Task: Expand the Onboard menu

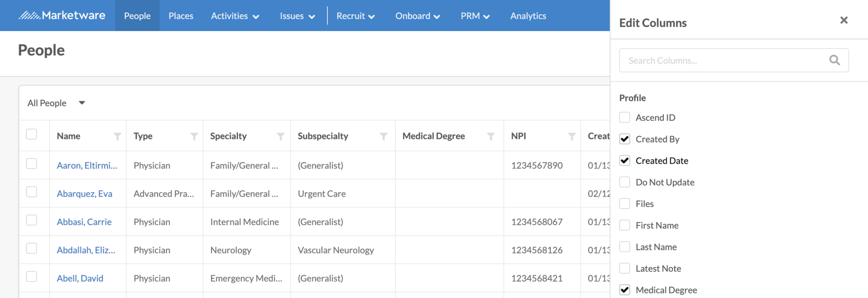Action: point(418,16)
